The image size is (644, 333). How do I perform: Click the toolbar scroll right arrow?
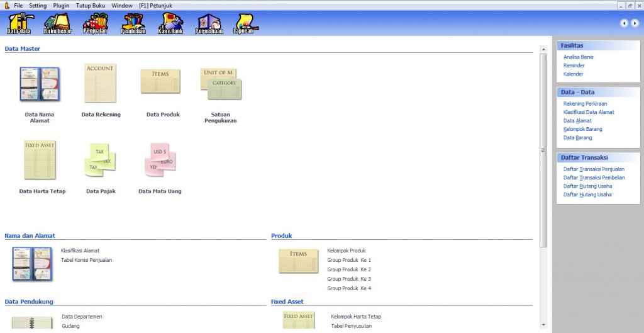tap(635, 23)
